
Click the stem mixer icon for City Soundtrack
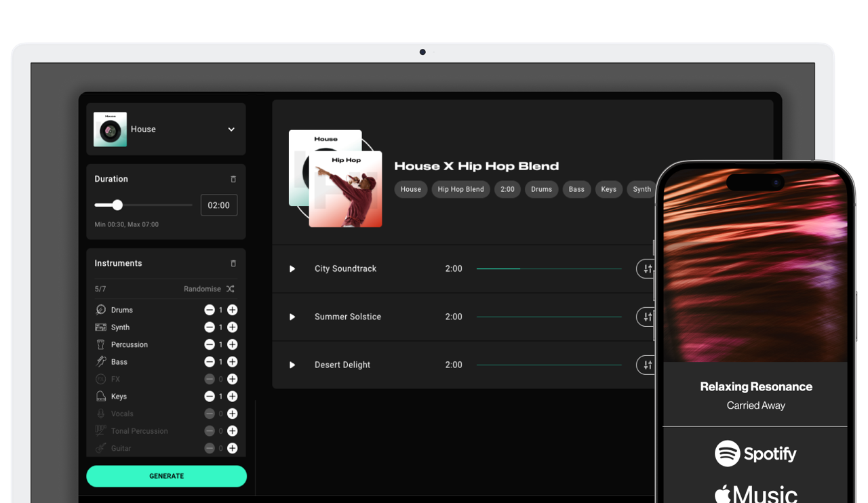point(645,268)
